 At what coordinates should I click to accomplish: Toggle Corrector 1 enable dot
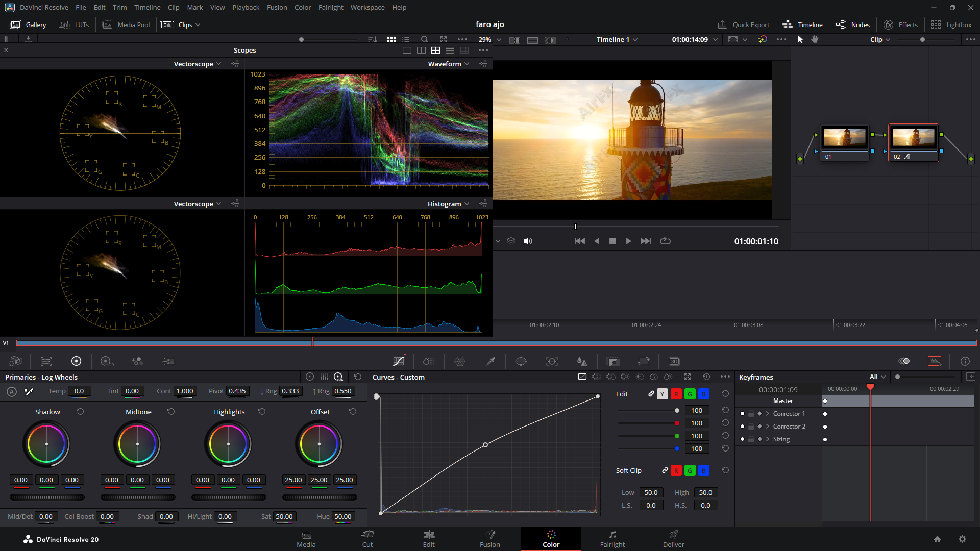pyautogui.click(x=742, y=414)
